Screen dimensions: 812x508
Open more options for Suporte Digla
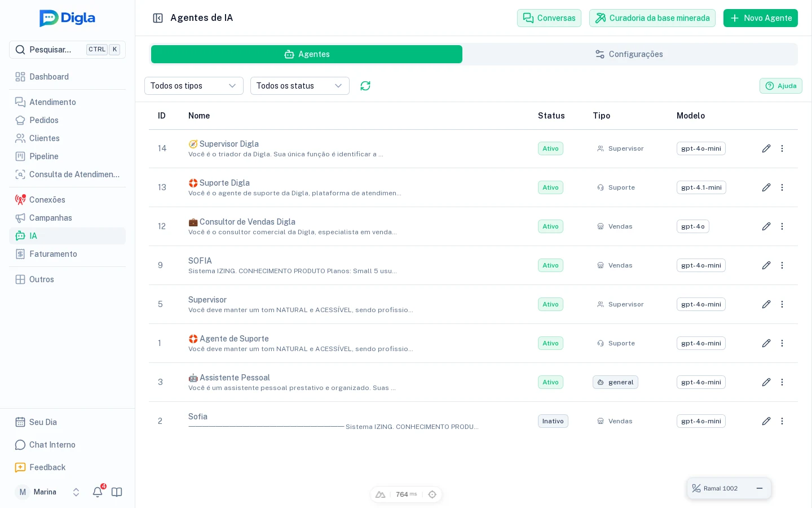pos(782,187)
